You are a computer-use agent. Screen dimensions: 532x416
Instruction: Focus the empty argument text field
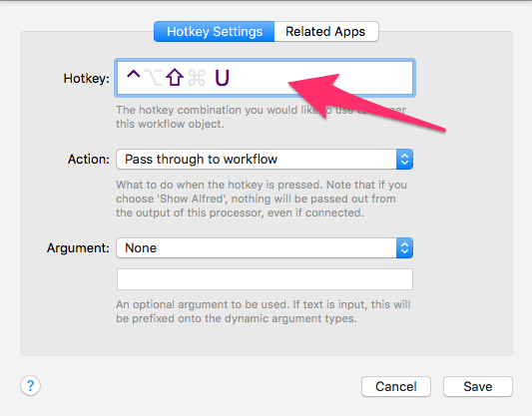tap(265, 279)
